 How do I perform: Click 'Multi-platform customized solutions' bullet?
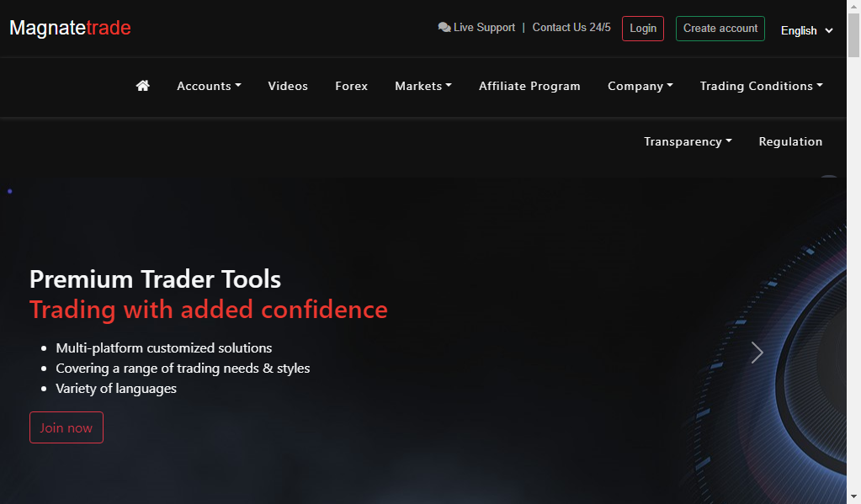pyautogui.click(x=163, y=348)
